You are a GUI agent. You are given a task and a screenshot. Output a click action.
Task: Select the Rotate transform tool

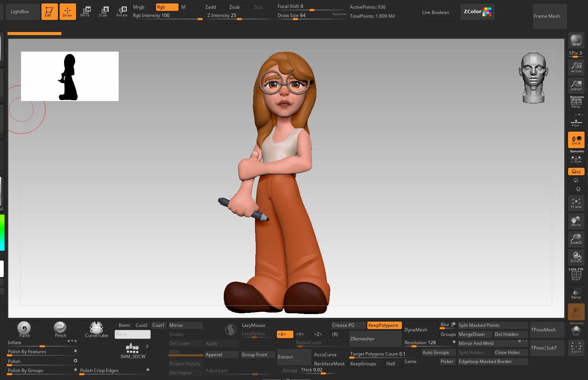click(122, 11)
